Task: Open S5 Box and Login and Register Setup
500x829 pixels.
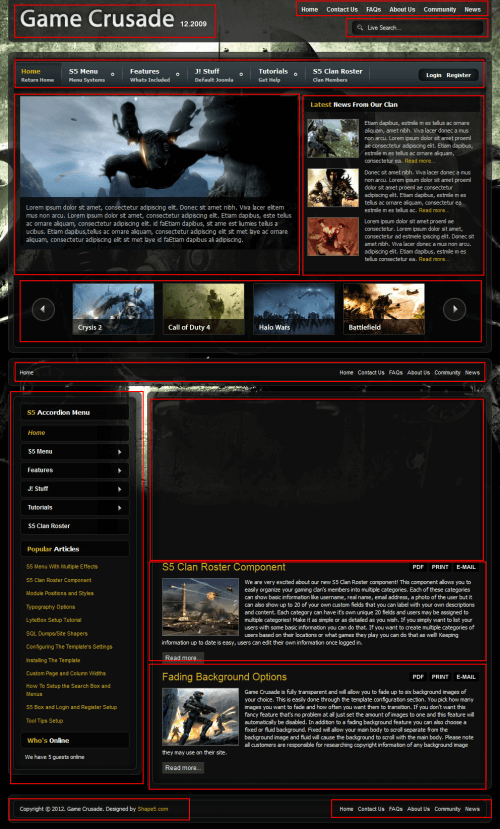Action: coord(71,707)
